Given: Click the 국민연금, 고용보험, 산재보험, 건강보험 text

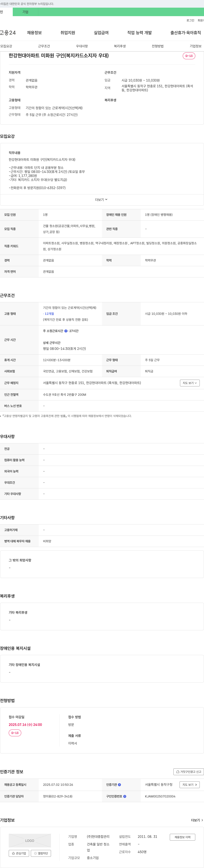Looking at the screenshot, I should (x=68, y=371).
